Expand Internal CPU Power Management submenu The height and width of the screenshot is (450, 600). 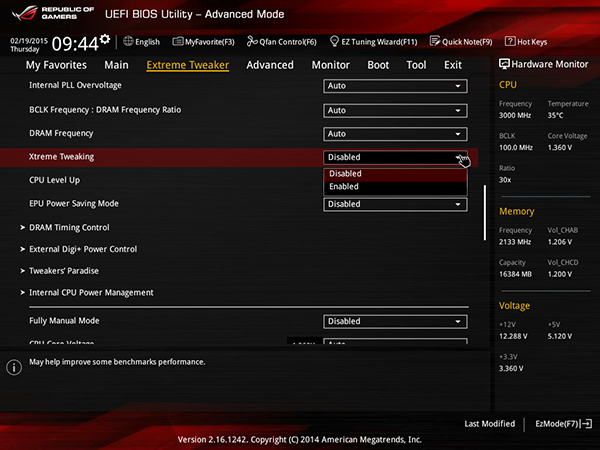tap(87, 293)
